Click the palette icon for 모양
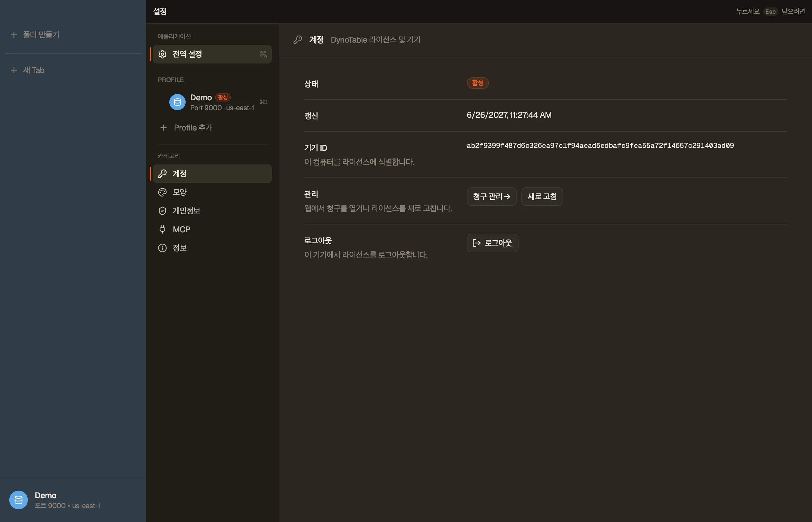 162,192
